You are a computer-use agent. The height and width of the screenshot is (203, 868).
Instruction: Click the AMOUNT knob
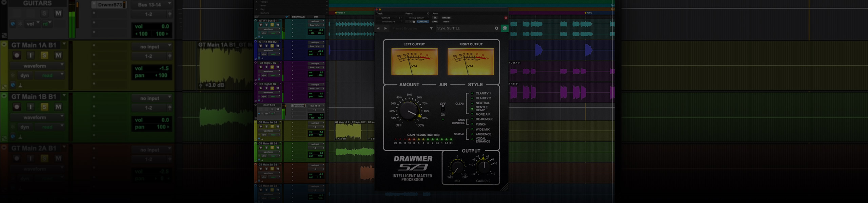click(409, 111)
